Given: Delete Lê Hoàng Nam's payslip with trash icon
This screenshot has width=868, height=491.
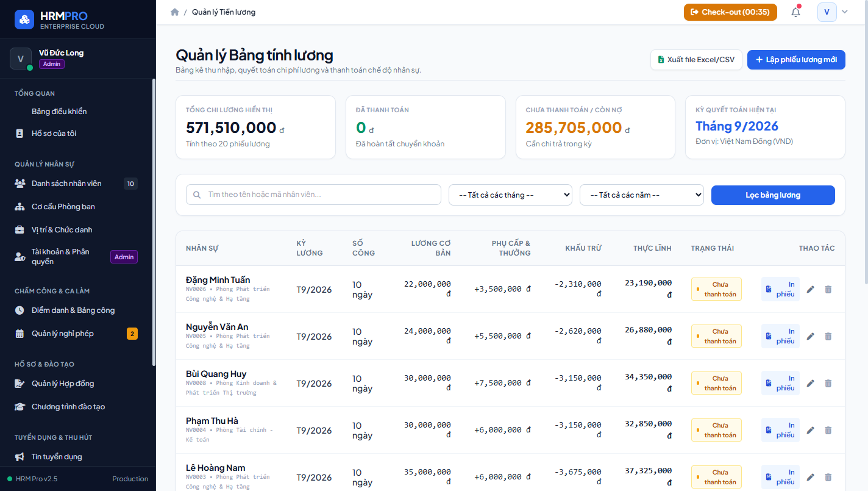Looking at the screenshot, I should tap(828, 477).
